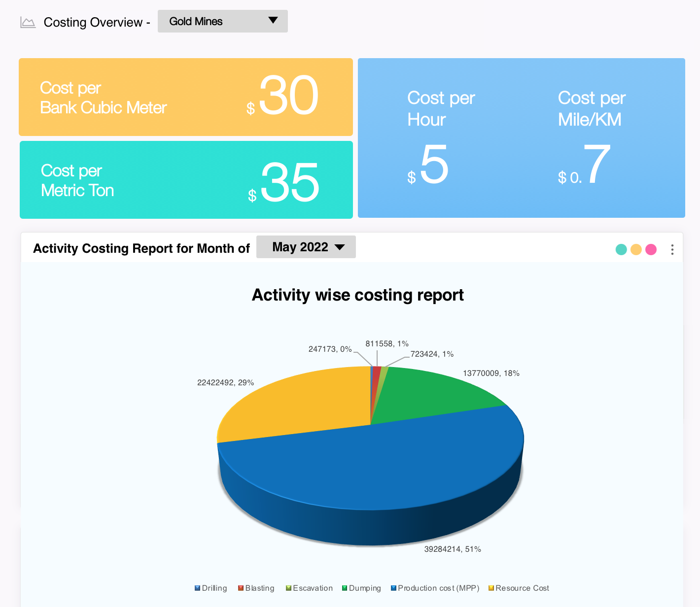Screen dimensions: 700x607
Task: Select the Cost per Bank Cubic Meter card
Action: (x=185, y=97)
